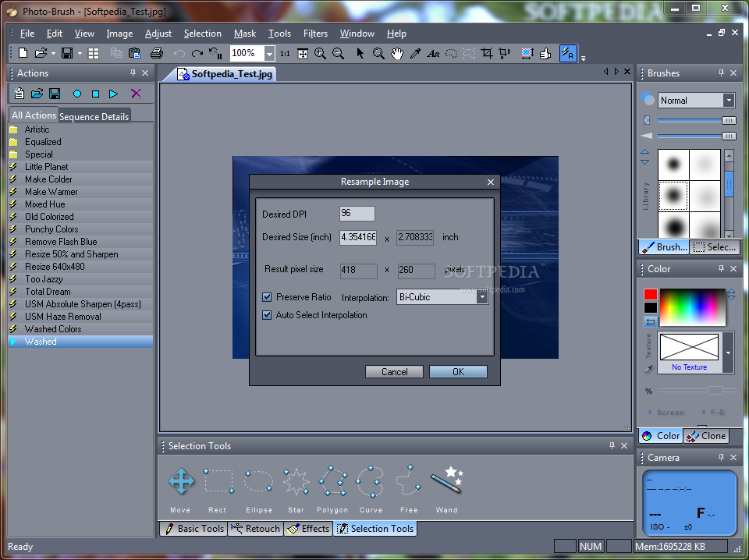Click the delete action X icon
This screenshot has width=749, height=560.
tap(136, 94)
